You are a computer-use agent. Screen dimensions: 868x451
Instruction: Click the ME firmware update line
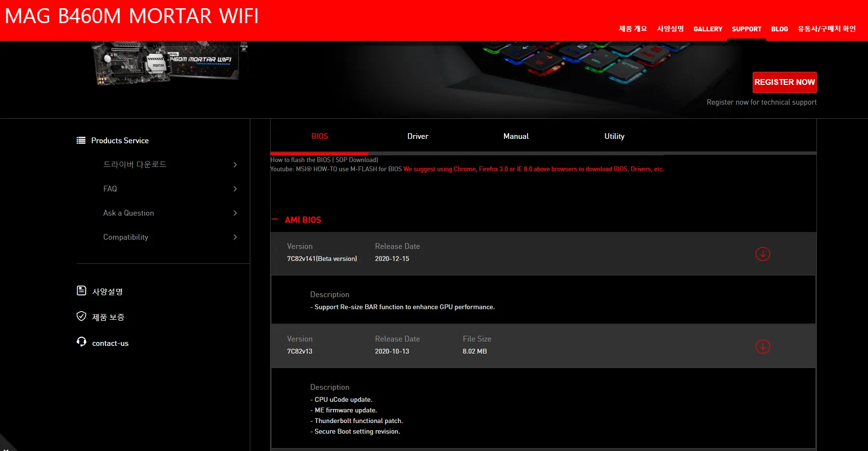(344, 410)
